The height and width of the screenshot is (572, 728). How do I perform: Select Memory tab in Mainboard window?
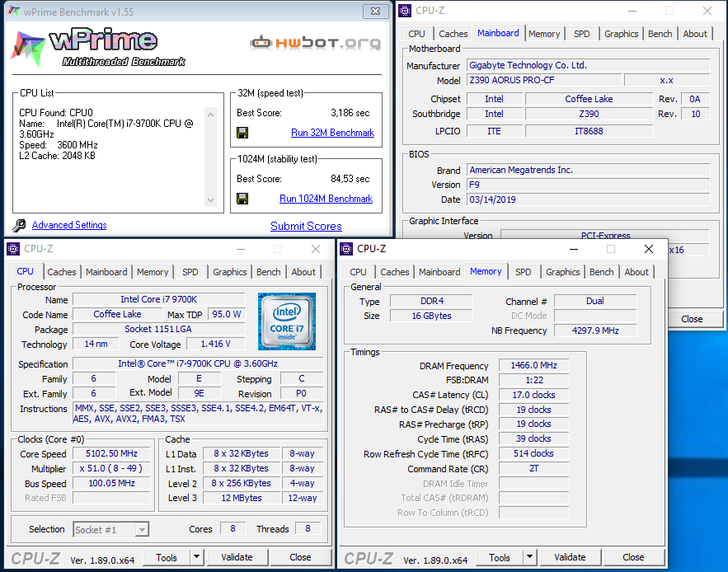pos(544,34)
